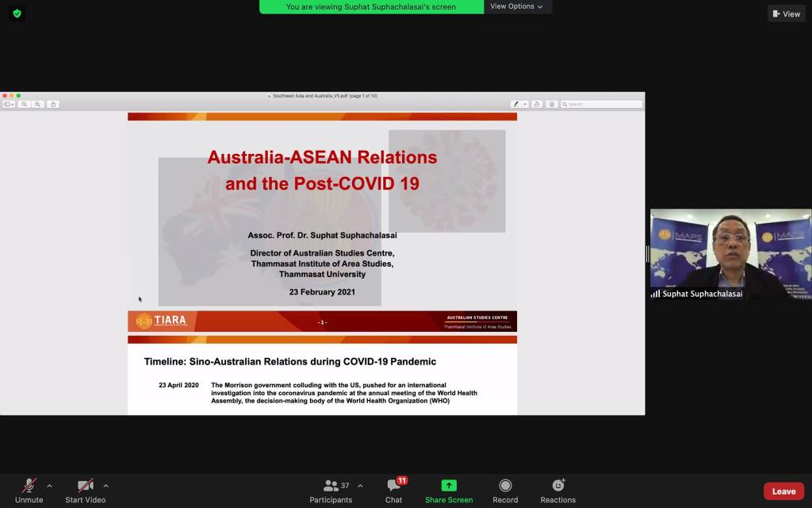Image resolution: width=812 pixels, height=508 pixels.
Task: Start Video with the camera button
Action: (85, 491)
